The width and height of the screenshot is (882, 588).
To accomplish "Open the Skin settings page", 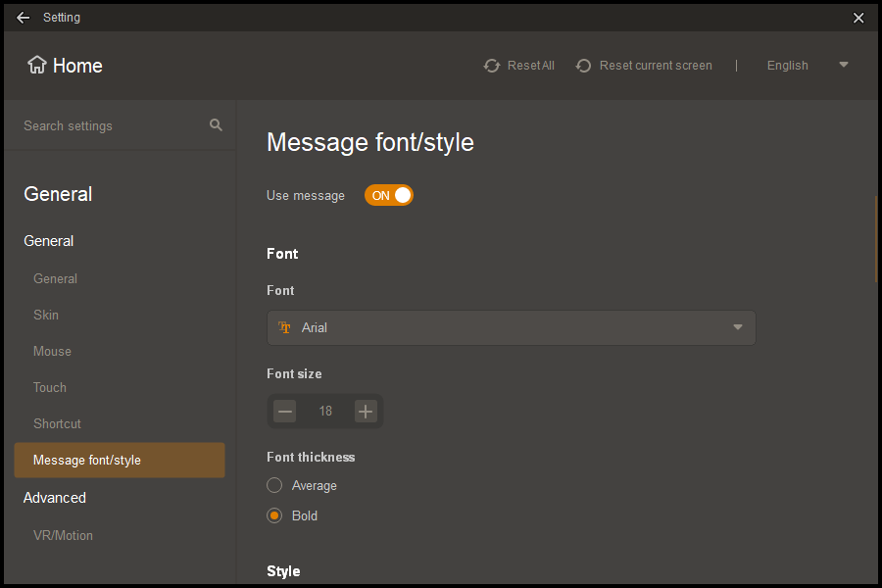I will click(46, 315).
